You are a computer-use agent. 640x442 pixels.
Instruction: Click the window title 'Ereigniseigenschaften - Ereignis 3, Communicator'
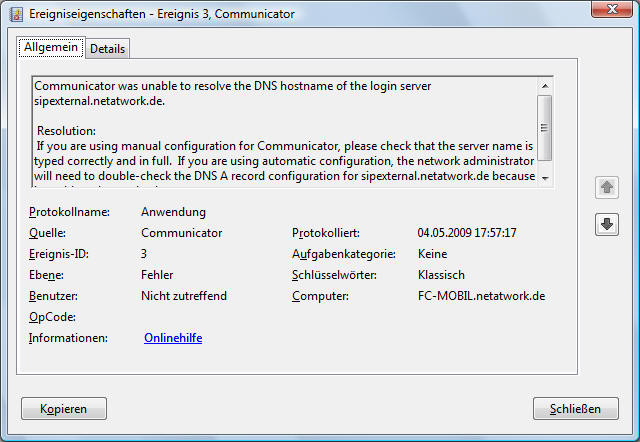162,14
